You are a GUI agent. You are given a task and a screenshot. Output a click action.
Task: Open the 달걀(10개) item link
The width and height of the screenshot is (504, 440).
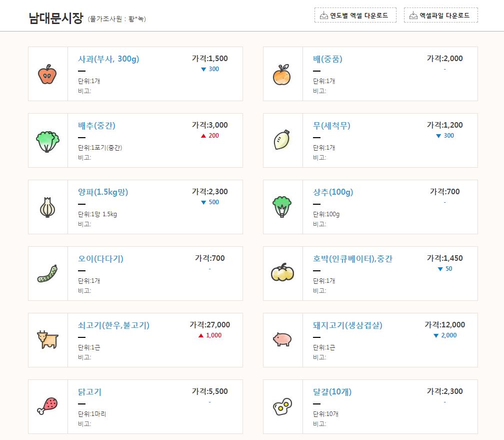pyautogui.click(x=332, y=392)
